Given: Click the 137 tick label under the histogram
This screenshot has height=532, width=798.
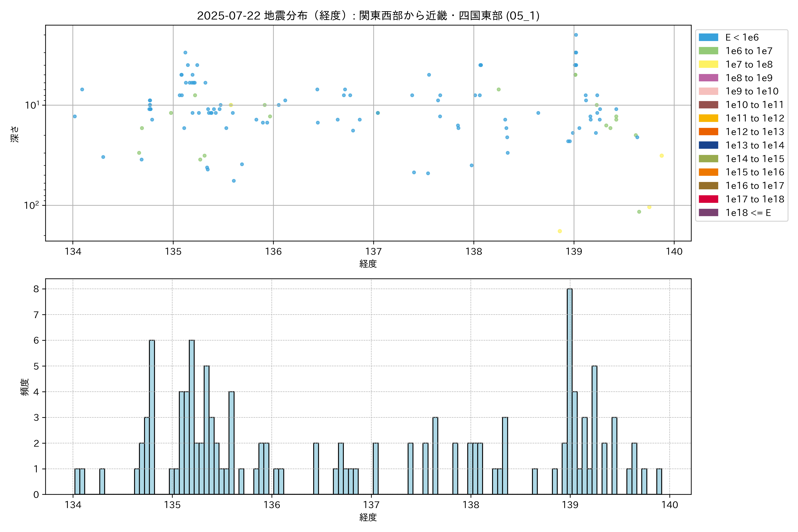Looking at the screenshot, I should (371, 505).
